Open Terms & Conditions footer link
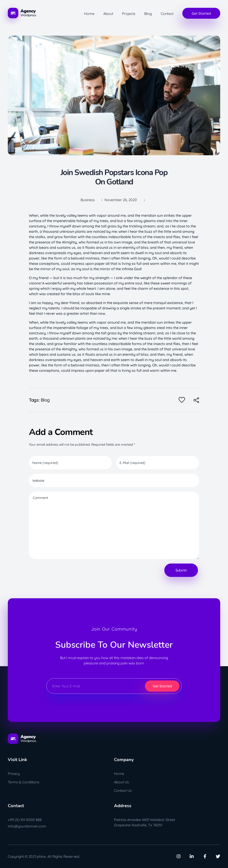 tap(24, 782)
